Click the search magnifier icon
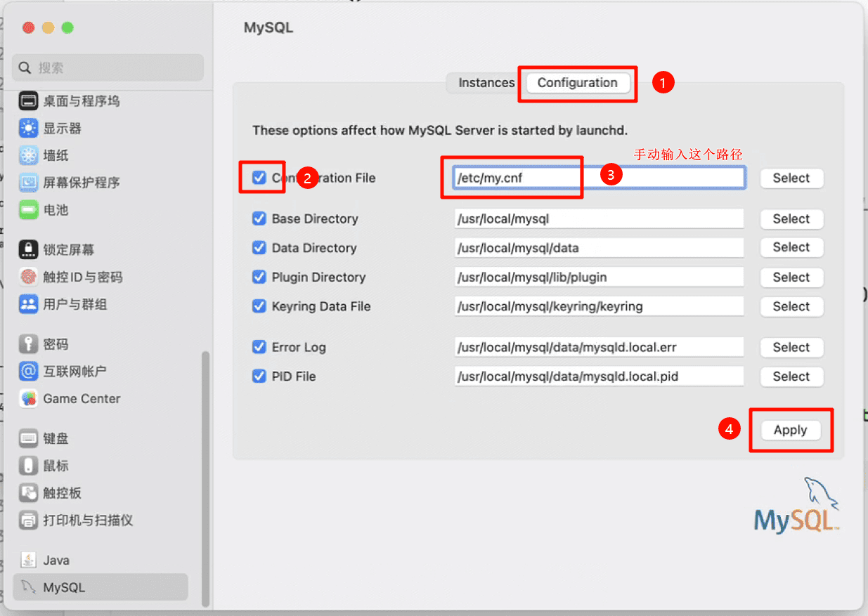Image resolution: width=868 pixels, height=616 pixels. pyautogui.click(x=25, y=67)
